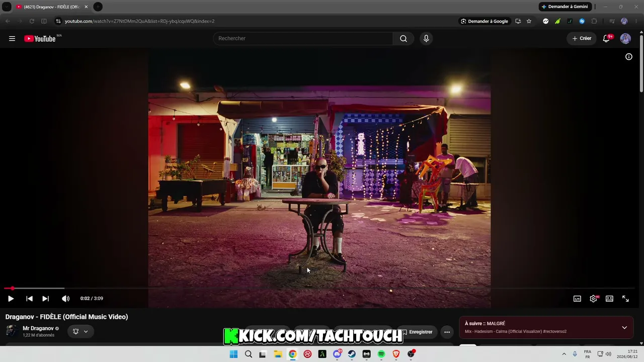
Task: Start voice search with the microphone
Action: point(426,39)
